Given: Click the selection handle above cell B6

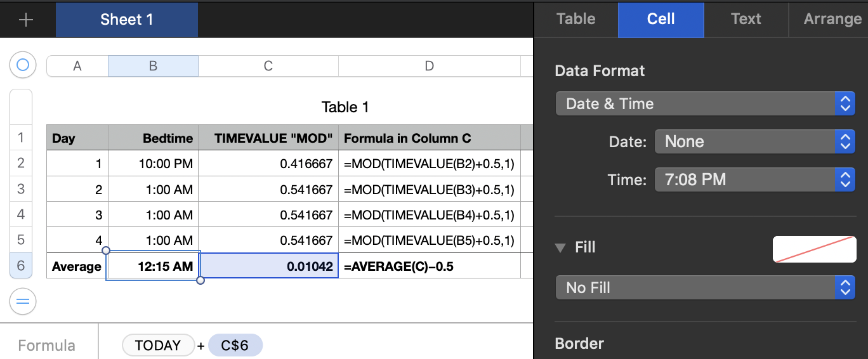Looking at the screenshot, I should pos(106,251).
